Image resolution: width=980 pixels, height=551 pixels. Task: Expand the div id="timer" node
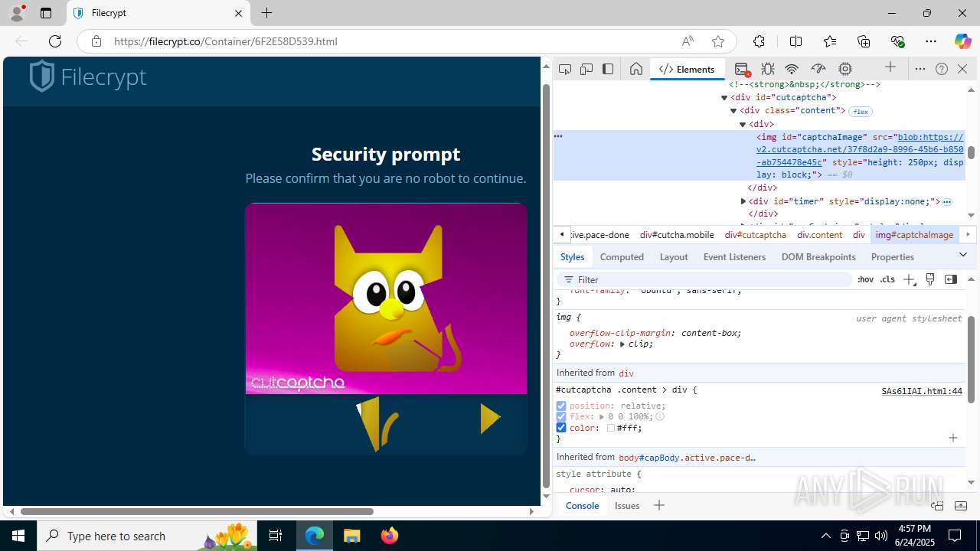point(743,201)
